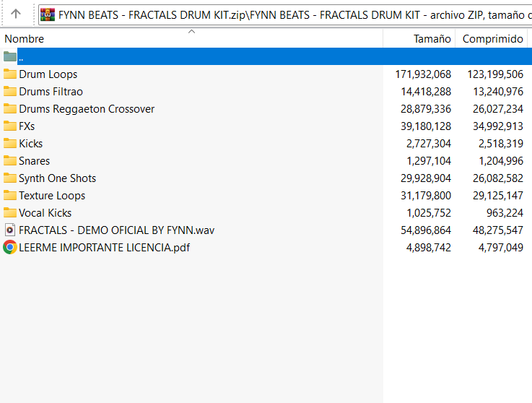Viewport: 532px width, 403px height.
Task: Click Drum Loops compressed size 123,199,506
Action: coord(495,74)
